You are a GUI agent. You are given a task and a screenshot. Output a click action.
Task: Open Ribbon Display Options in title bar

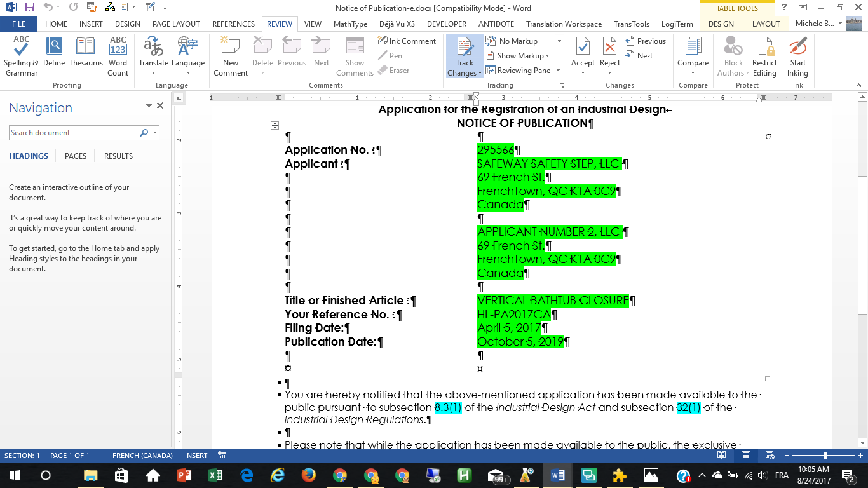[803, 8]
